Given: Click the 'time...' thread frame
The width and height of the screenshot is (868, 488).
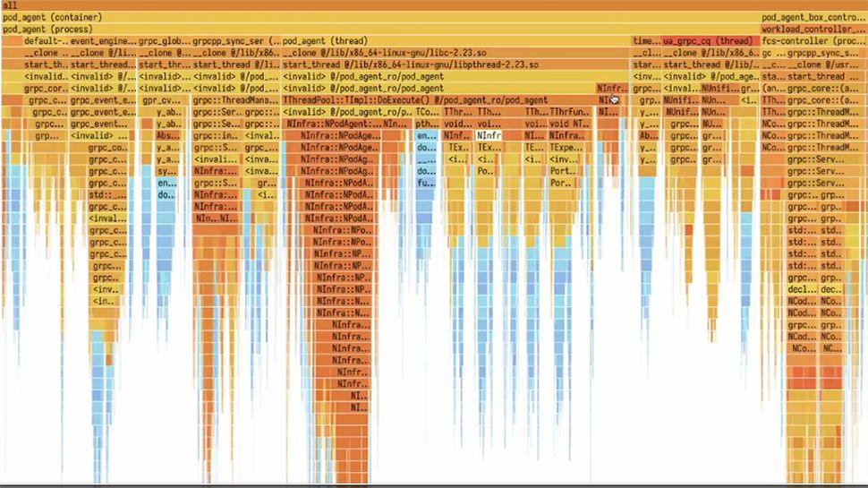Looking at the screenshot, I should pos(646,41).
